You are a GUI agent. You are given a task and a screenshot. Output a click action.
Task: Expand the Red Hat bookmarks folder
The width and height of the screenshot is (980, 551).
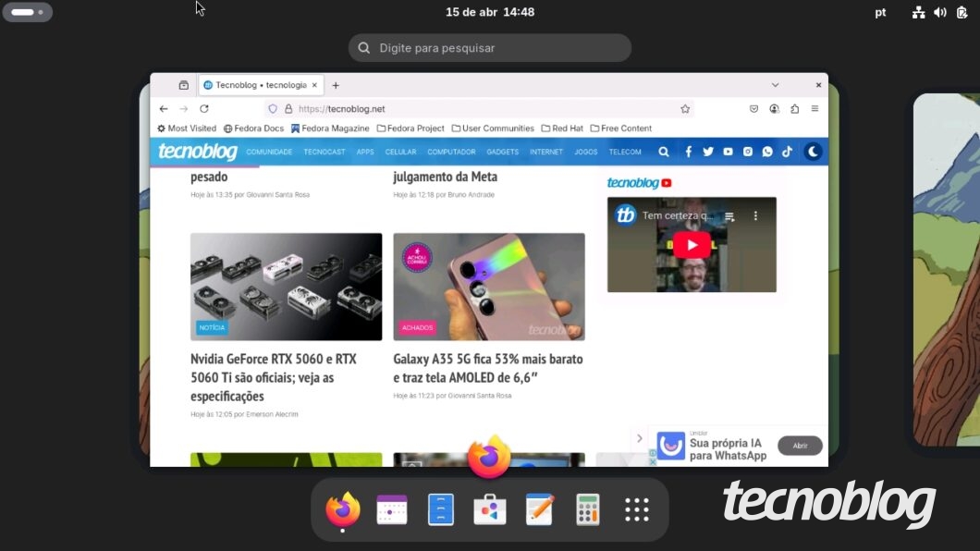click(562, 129)
